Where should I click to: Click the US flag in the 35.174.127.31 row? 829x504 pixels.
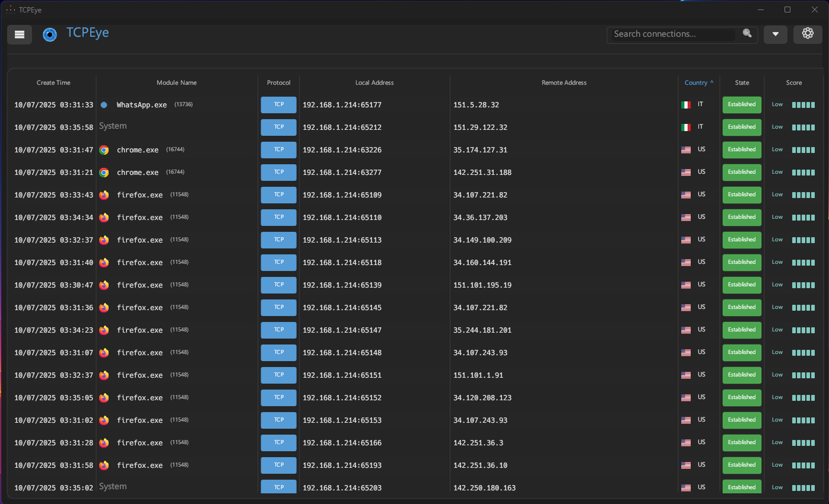tap(686, 150)
